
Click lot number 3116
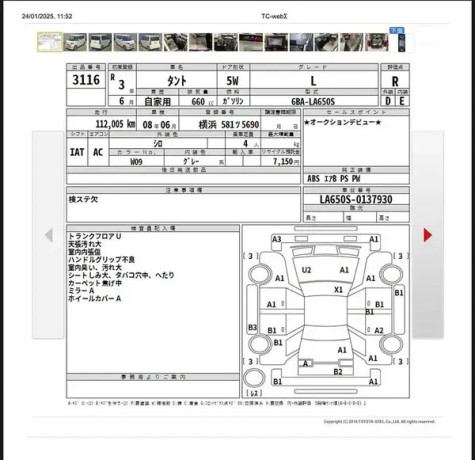(x=86, y=80)
